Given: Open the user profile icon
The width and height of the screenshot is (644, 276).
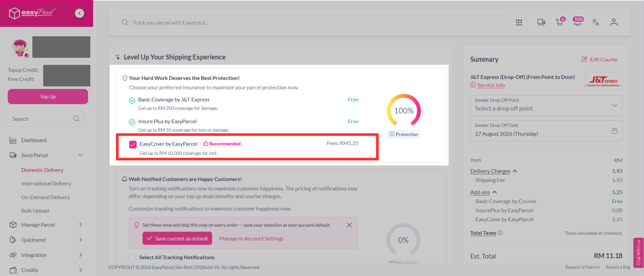Looking at the screenshot, I should point(614,22).
